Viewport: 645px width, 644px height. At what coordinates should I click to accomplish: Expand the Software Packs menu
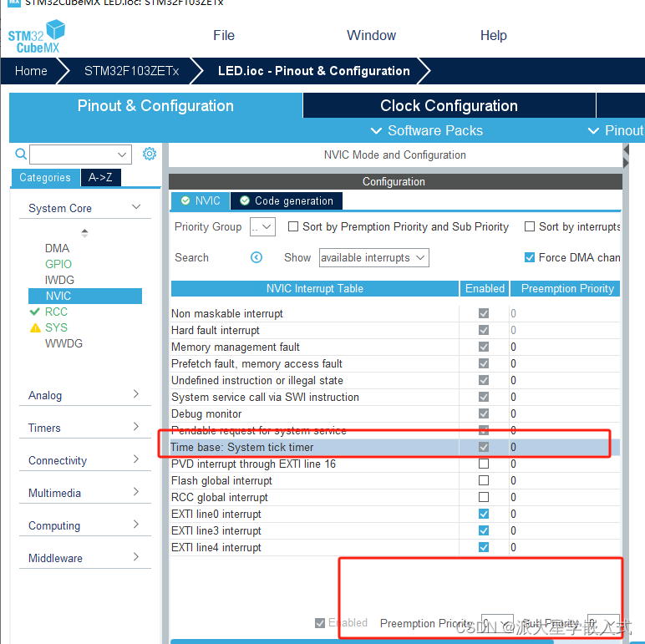point(427,131)
